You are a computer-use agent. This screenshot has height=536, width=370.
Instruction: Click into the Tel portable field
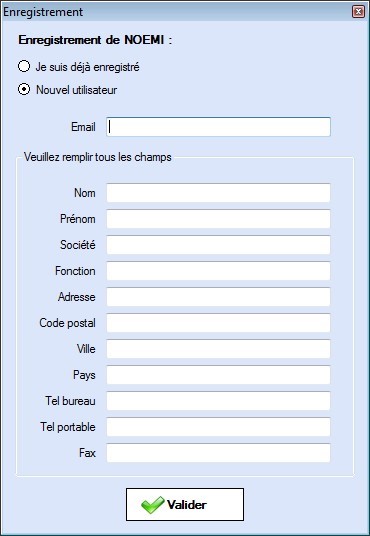218,427
